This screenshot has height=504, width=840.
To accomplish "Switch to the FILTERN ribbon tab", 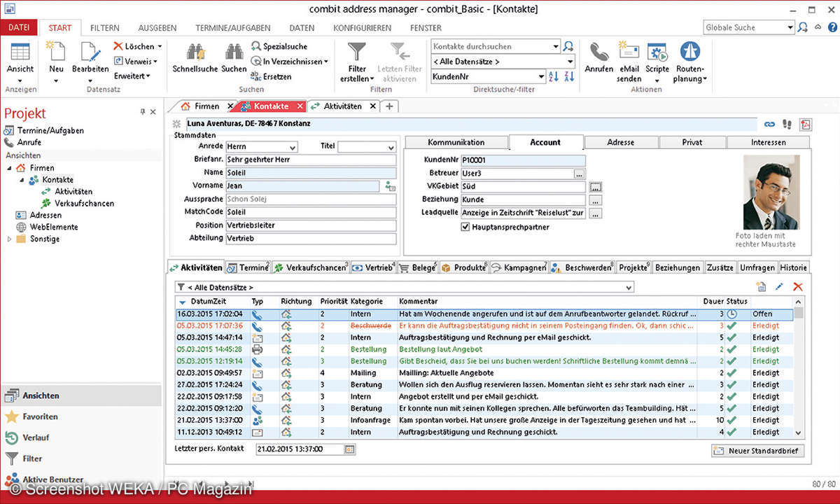I will point(104,28).
